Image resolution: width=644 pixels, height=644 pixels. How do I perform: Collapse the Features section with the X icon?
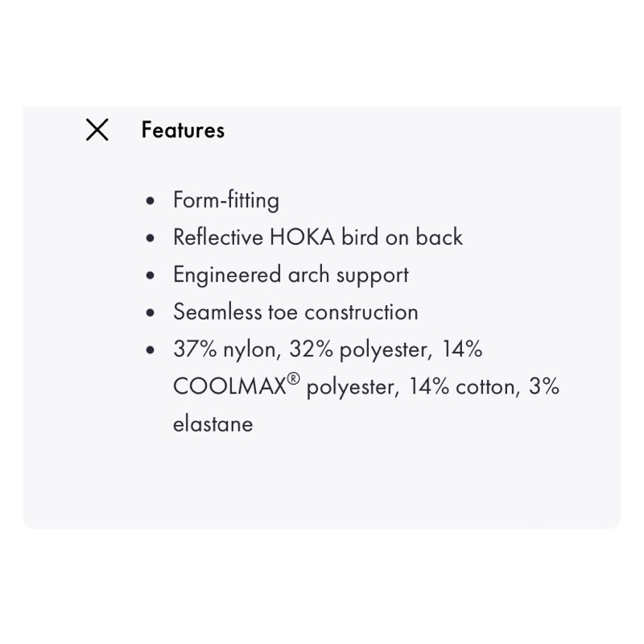click(97, 130)
